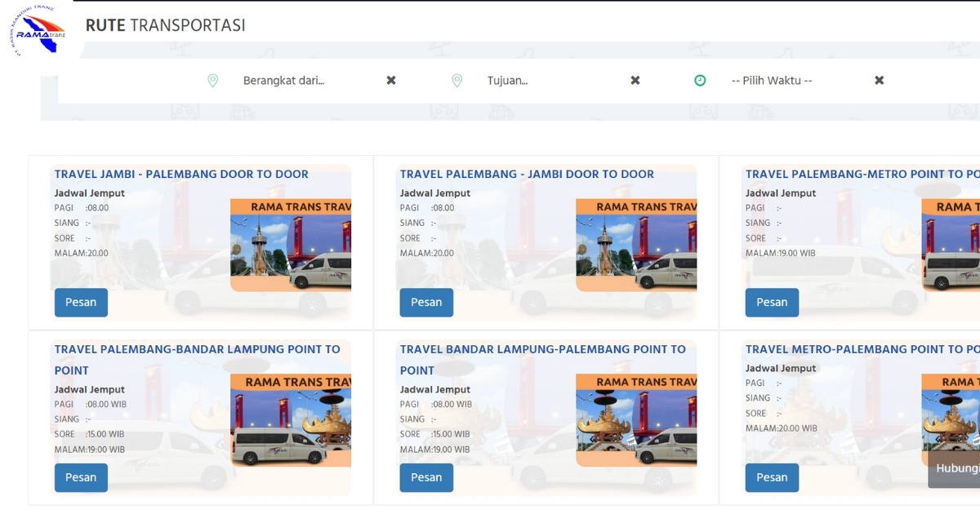Image resolution: width=980 pixels, height=514 pixels.
Task: Clear the Berangkat dari field with its X
Action: click(x=391, y=81)
